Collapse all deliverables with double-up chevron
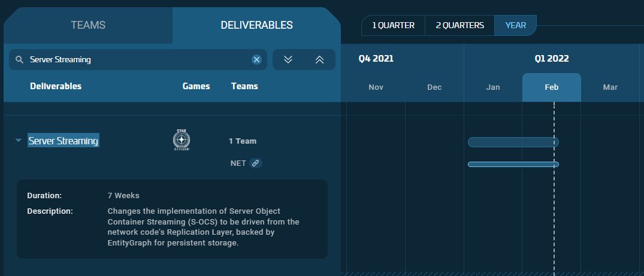Screen dimensions: 644x276 (319, 59)
